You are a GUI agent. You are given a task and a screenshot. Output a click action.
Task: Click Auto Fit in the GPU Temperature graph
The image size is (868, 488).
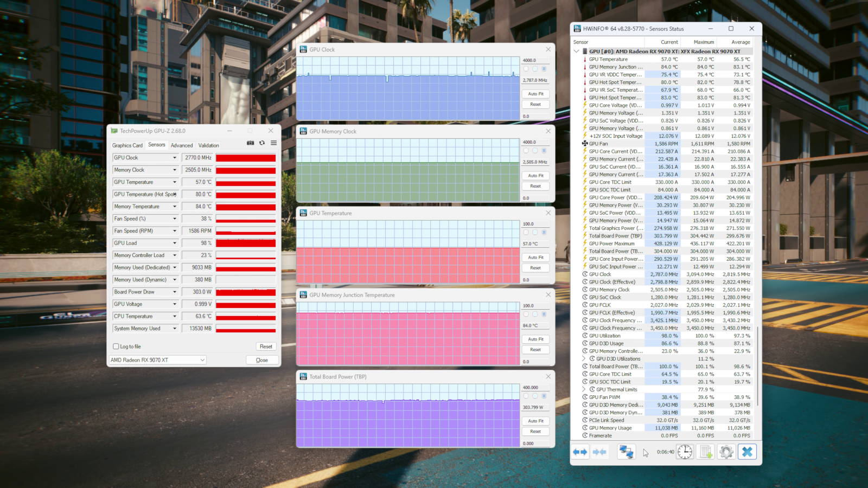pyautogui.click(x=535, y=258)
